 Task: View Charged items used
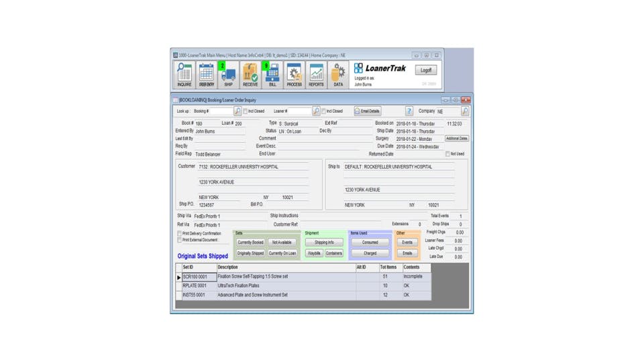370,253
